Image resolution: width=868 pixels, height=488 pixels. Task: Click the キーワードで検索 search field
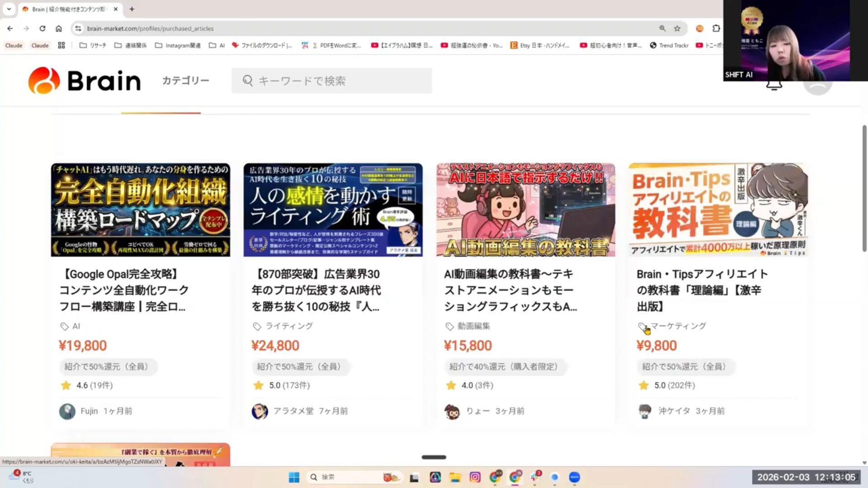(x=331, y=81)
